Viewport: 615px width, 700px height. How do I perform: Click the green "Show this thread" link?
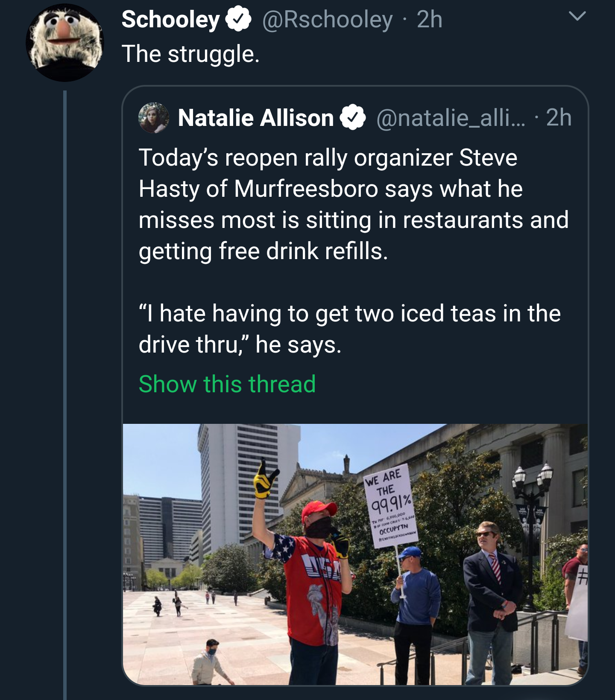[x=227, y=384]
